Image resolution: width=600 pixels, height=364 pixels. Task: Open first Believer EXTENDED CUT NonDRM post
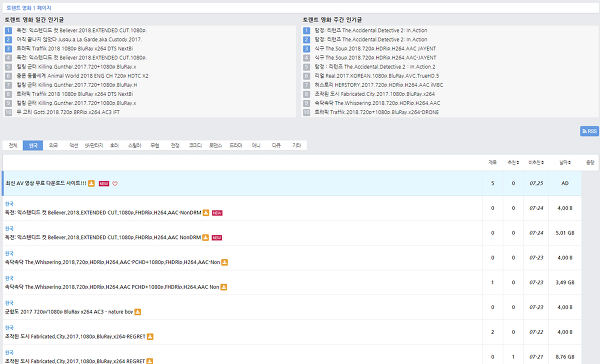tap(103, 213)
